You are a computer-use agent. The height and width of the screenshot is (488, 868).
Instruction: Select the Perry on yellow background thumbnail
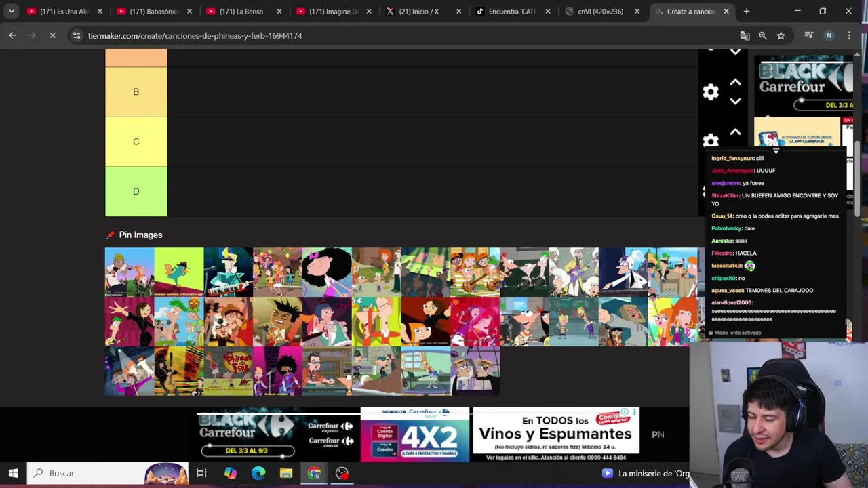click(x=178, y=272)
